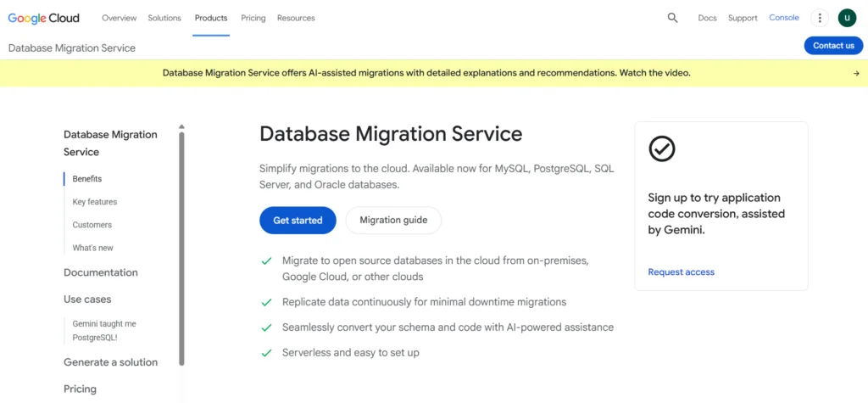Select Key features in the sidebar

pos(95,202)
